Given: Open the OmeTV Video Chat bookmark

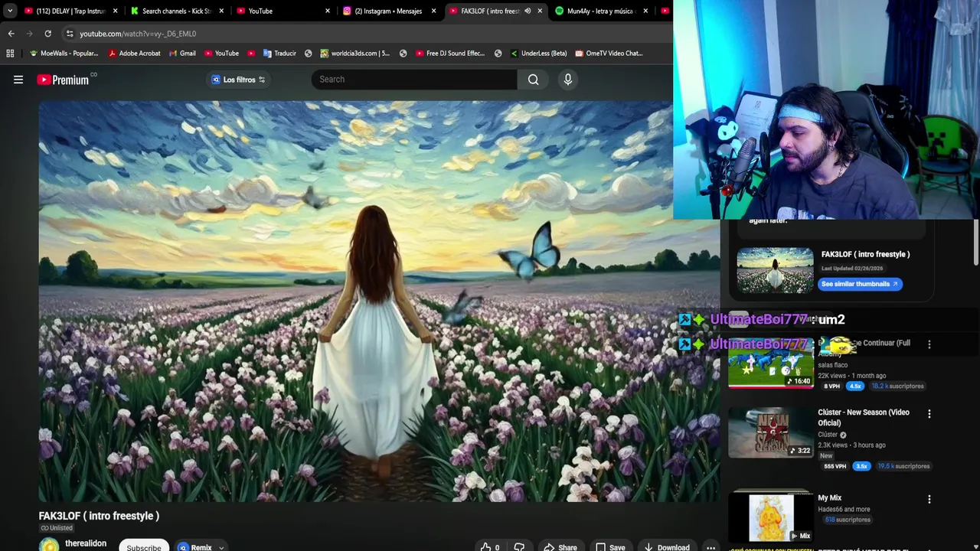Looking at the screenshot, I should [x=609, y=54].
